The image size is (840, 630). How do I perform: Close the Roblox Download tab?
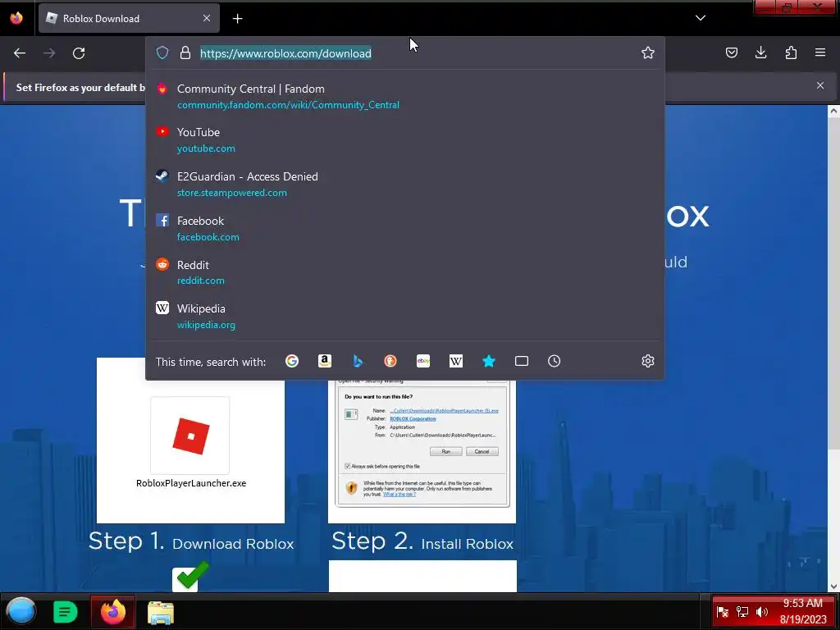pyautogui.click(x=207, y=18)
